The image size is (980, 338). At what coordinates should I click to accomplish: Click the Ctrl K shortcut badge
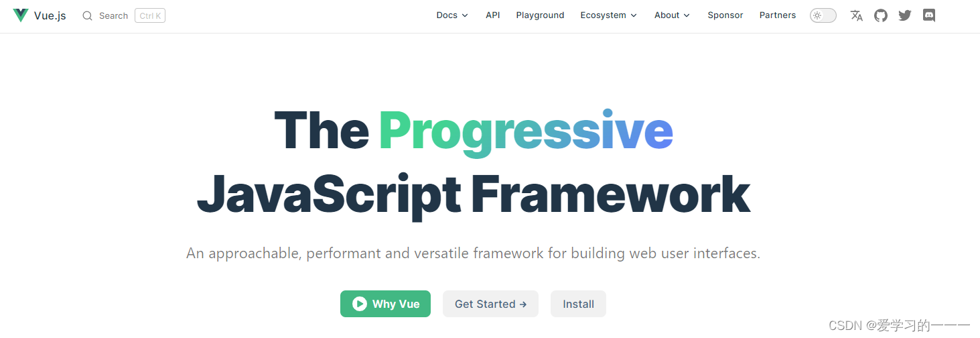150,16
